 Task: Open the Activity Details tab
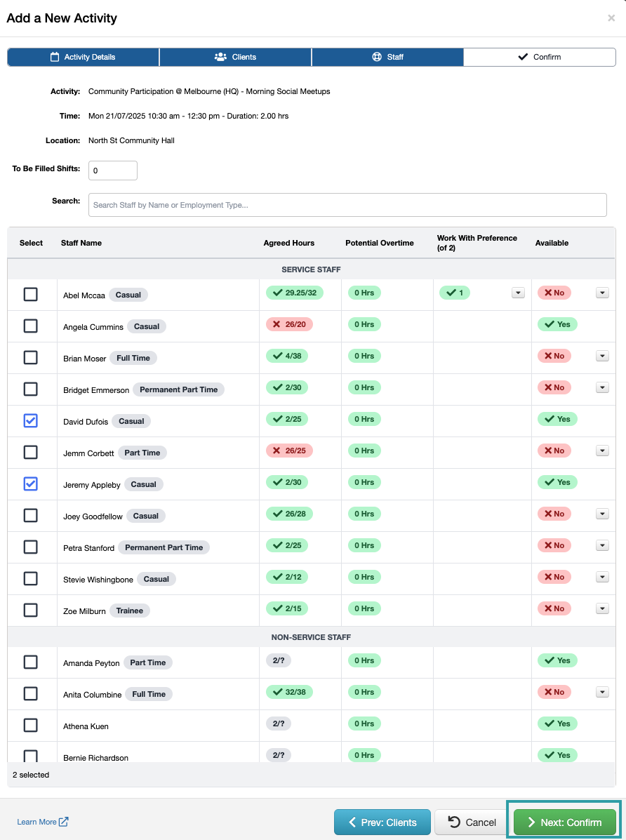(x=83, y=57)
